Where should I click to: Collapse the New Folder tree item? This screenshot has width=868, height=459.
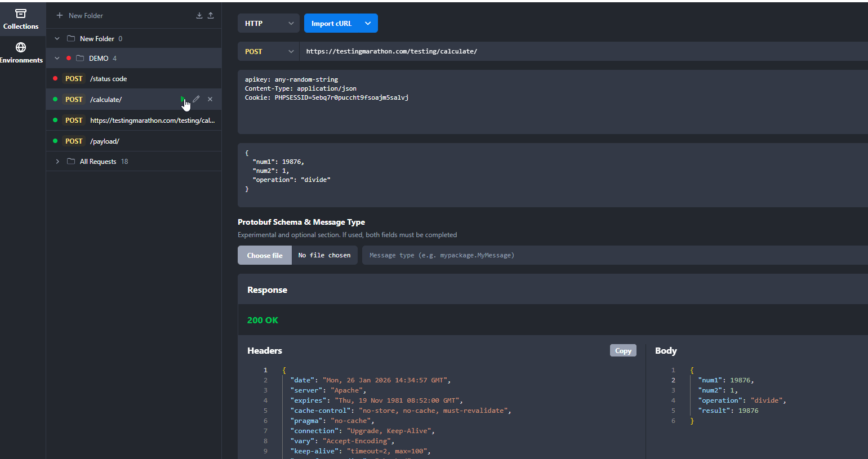56,38
